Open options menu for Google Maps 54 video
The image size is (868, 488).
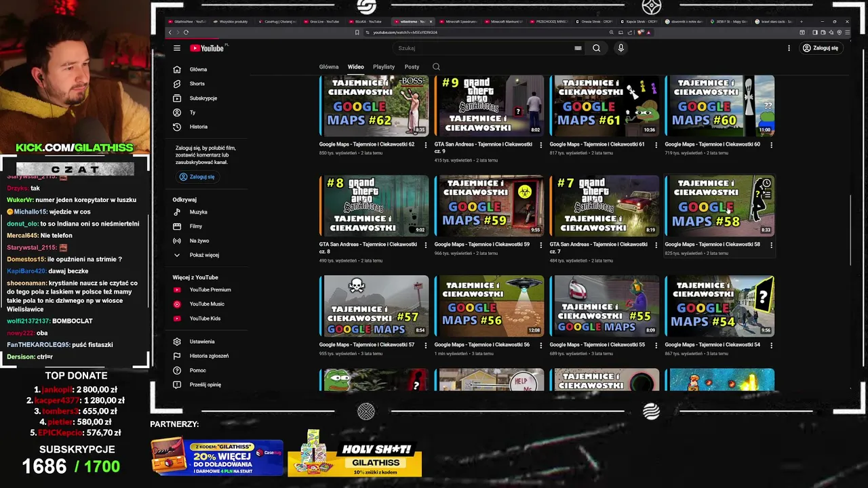click(771, 345)
